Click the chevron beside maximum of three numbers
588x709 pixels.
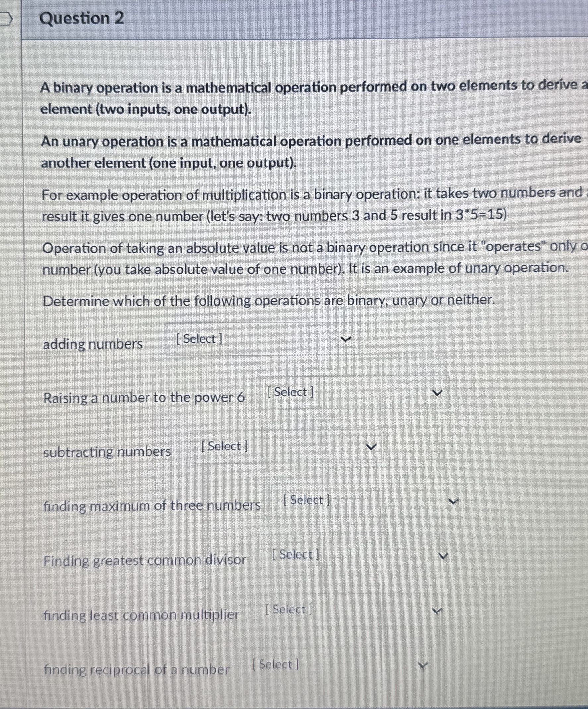point(453,500)
